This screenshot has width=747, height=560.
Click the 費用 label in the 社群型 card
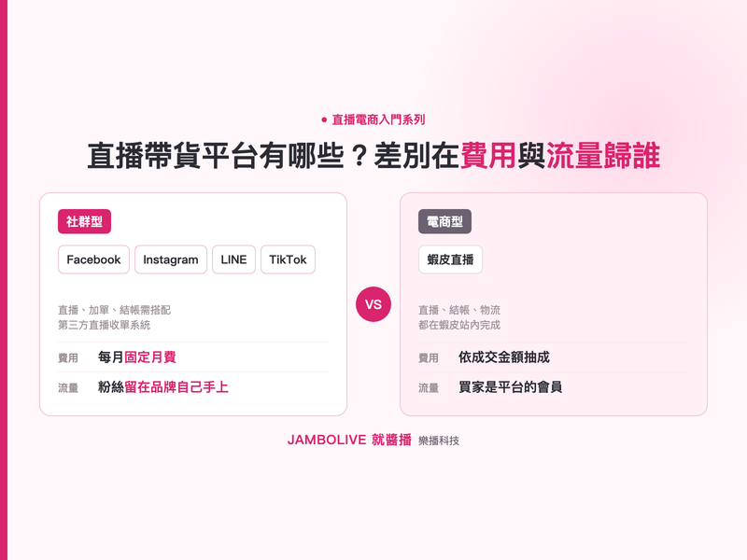click(68, 358)
